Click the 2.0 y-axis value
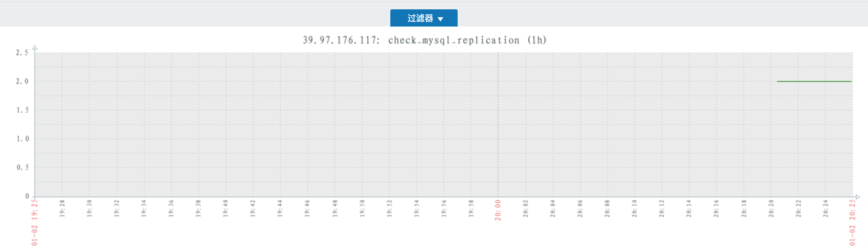Screen dimensions: 868x249 click(x=22, y=81)
